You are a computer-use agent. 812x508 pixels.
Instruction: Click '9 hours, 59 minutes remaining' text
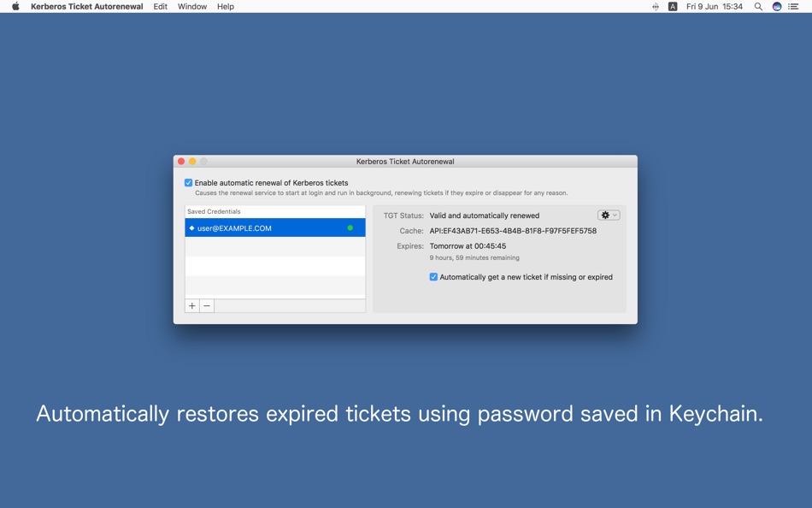[x=474, y=257]
